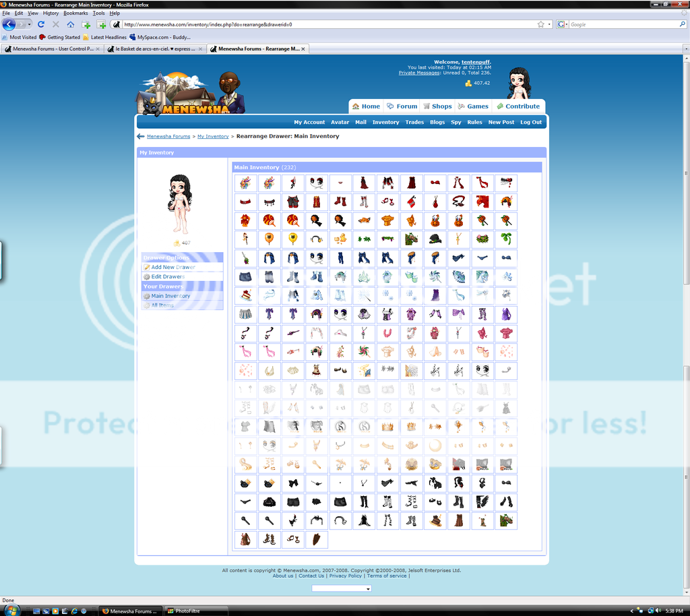The height and width of the screenshot is (616, 690).
Task: Select the black top hat inventory item
Action: click(435, 239)
